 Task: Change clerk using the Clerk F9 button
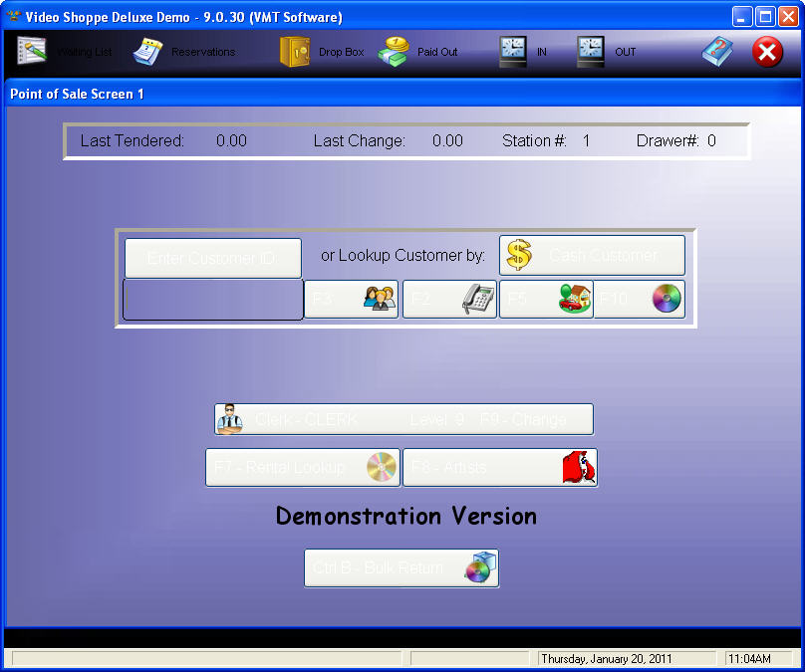403,419
